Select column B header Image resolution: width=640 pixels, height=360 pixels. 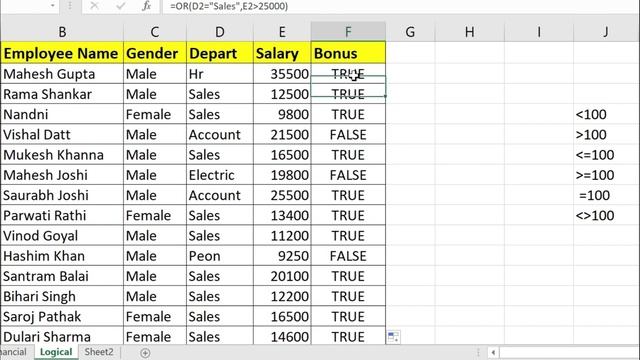pyautogui.click(x=62, y=31)
